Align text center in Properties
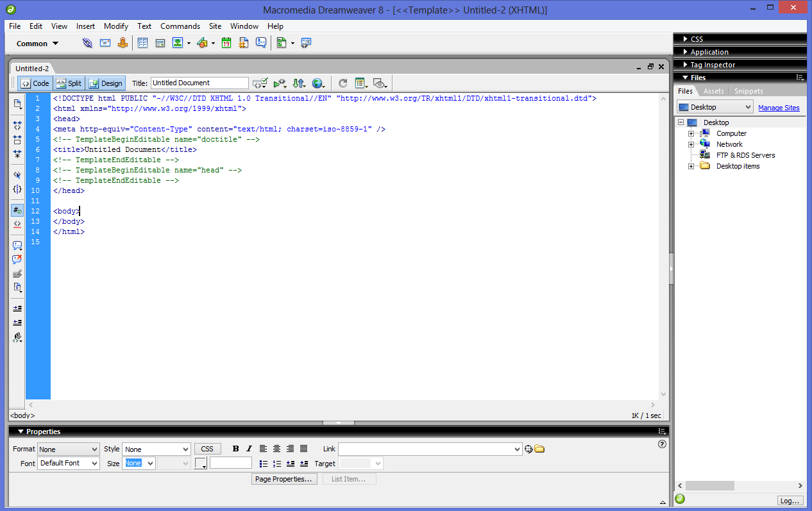Viewport: 812px width, 511px height. [276, 449]
